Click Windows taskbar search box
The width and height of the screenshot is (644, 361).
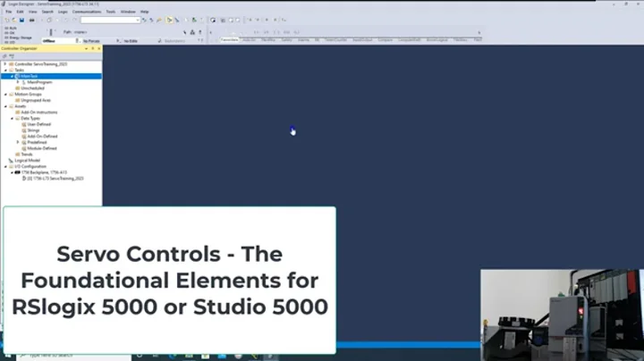pyautogui.click(x=74, y=356)
